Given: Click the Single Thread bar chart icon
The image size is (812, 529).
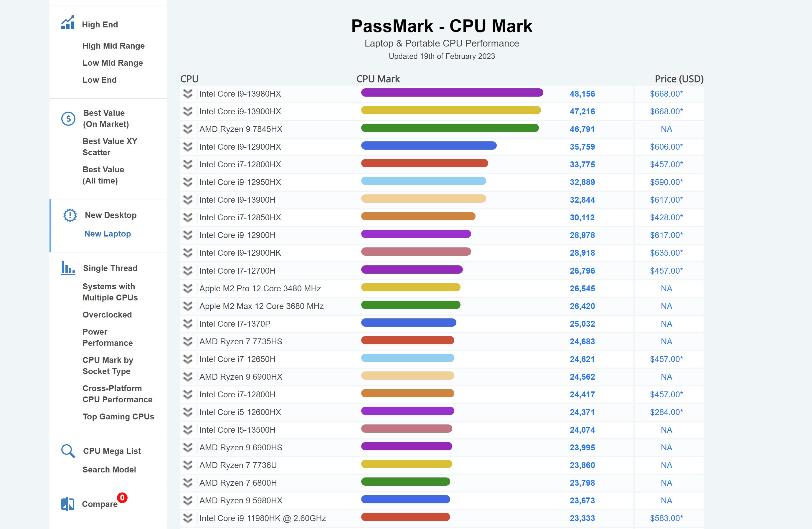Looking at the screenshot, I should [68, 268].
